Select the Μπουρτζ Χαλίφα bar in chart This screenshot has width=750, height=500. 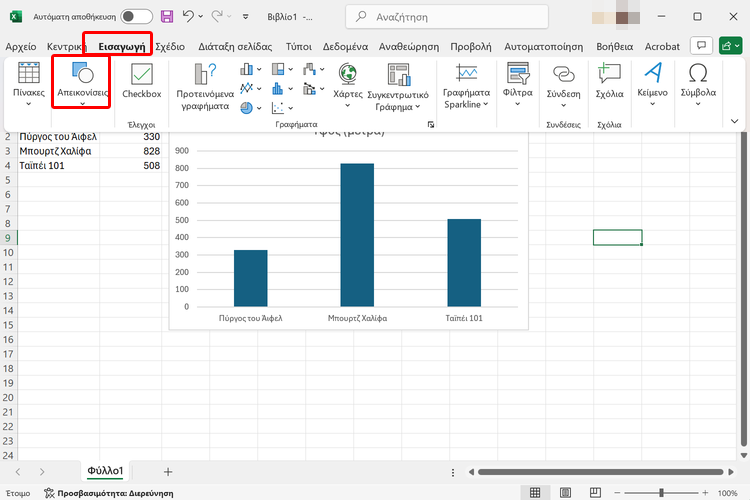point(357,235)
